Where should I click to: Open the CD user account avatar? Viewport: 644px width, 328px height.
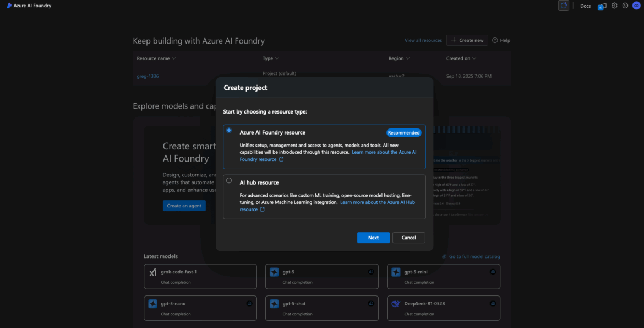point(636,6)
